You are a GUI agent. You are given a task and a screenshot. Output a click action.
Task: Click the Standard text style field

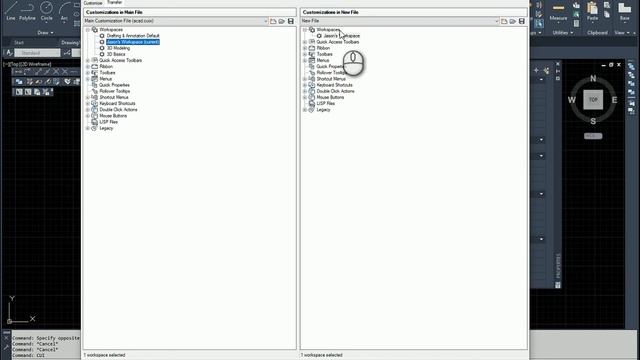pos(37,53)
